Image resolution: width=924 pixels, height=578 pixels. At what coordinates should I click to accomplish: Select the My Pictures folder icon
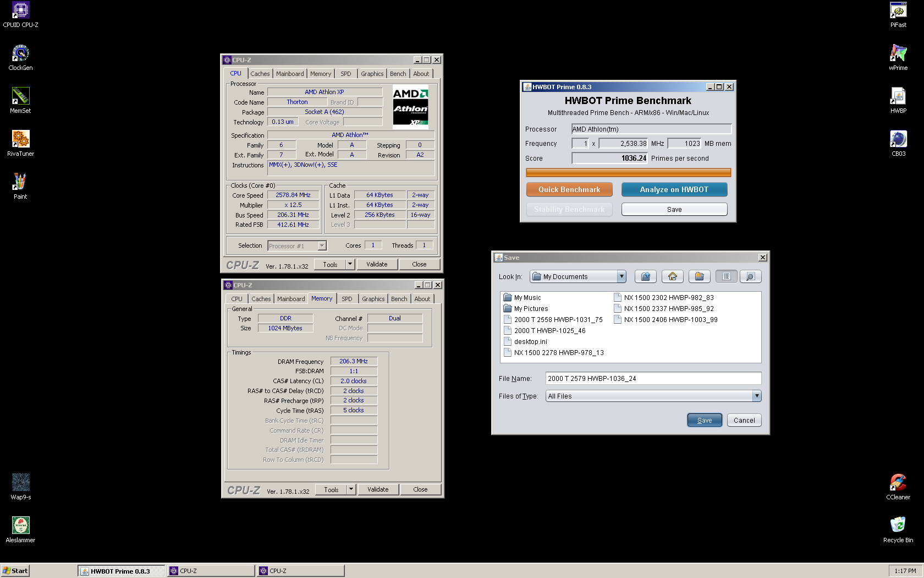pos(507,309)
